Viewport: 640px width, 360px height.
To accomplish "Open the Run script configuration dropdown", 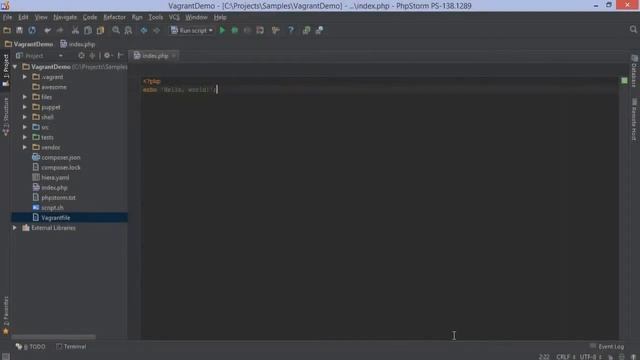I will click(x=192, y=30).
